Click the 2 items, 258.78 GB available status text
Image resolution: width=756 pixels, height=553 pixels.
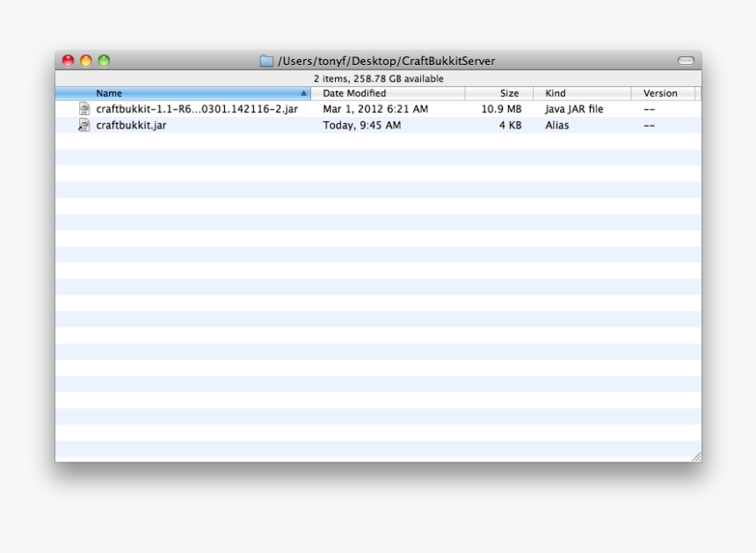[x=379, y=78]
